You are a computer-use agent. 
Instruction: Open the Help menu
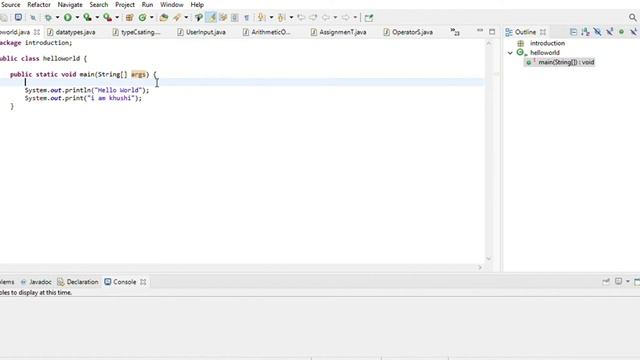[x=197, y=4]
